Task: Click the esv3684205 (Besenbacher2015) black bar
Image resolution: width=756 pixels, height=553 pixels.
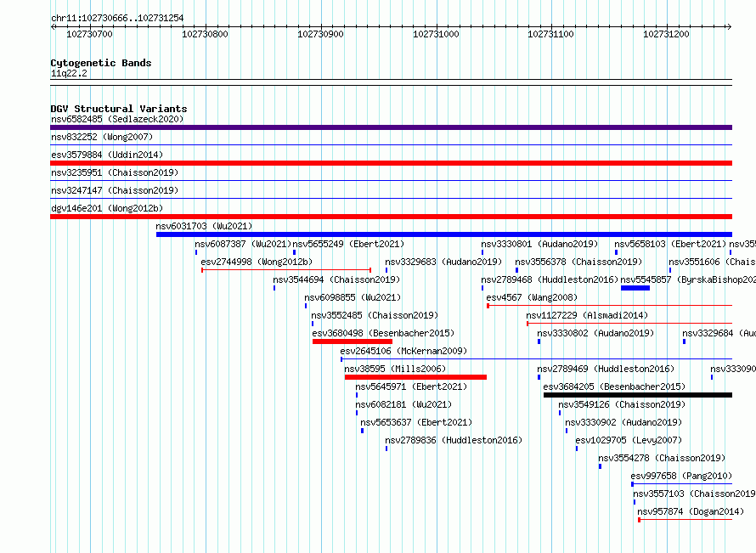Action: (x=638, y=395)
